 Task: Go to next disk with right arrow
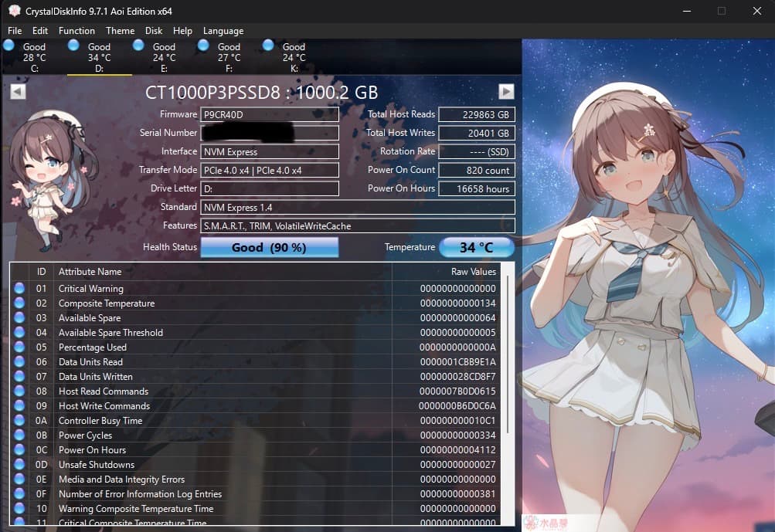(506, 91)
